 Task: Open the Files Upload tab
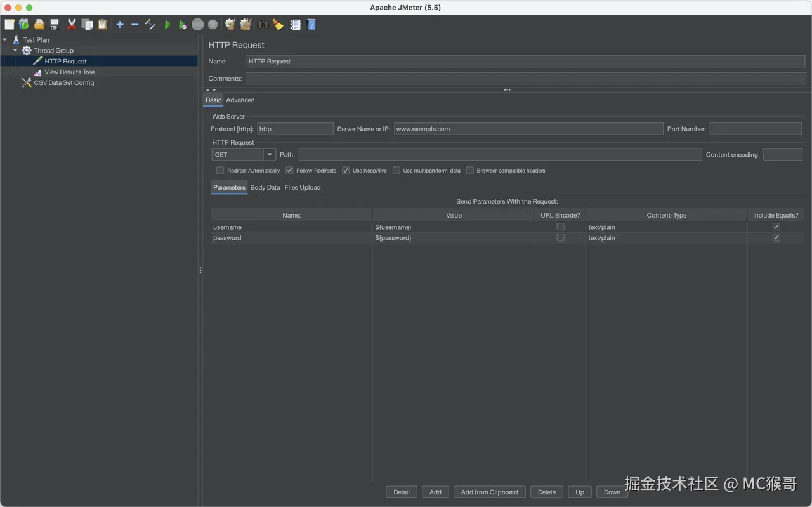[303, 188]
